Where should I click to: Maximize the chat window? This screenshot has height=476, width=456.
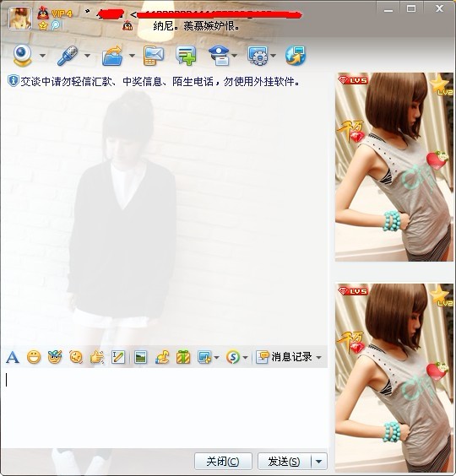tap(411, 9)
